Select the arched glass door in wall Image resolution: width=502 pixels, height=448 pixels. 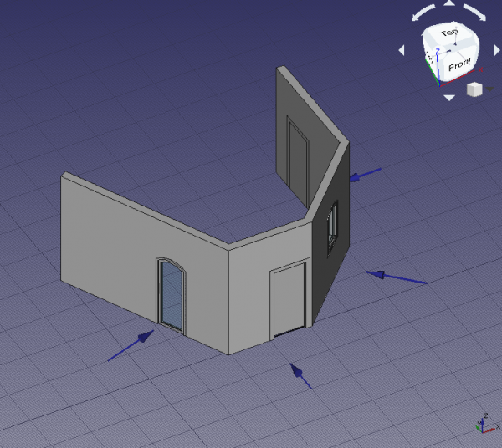[x=172, y=296]
